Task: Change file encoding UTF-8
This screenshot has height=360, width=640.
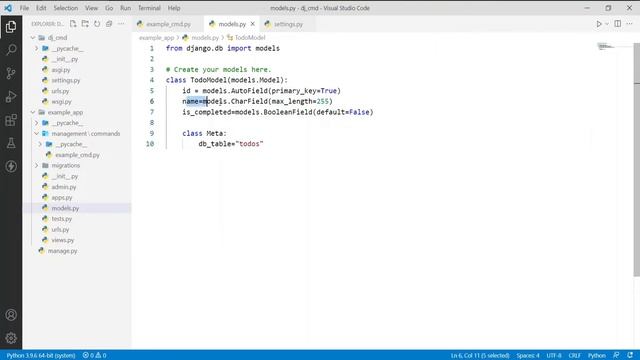Action: [554, 356]
